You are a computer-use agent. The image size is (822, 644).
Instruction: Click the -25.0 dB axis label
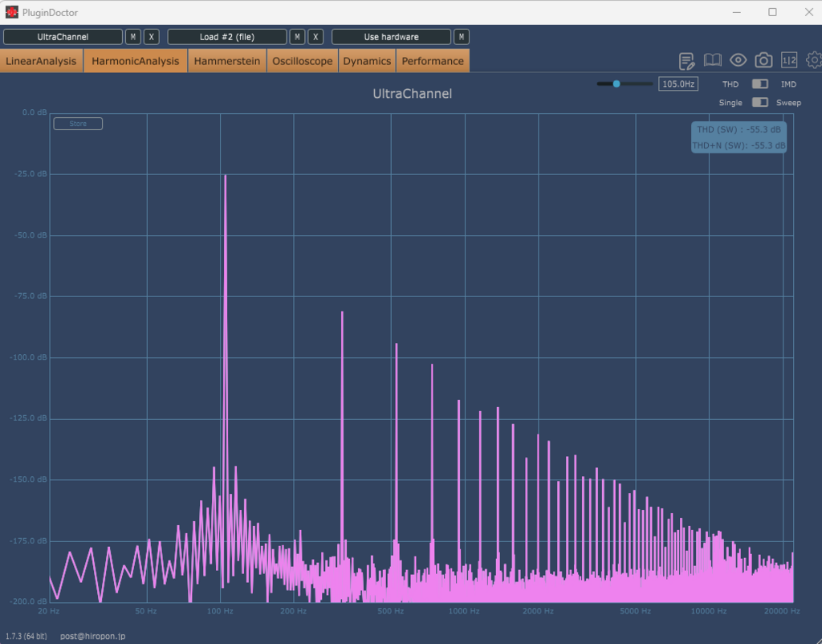[31, 173]
